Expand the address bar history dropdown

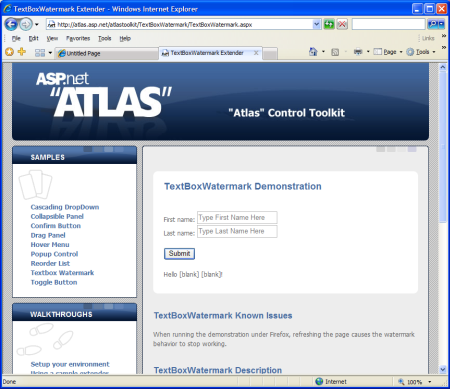(317, 24)
